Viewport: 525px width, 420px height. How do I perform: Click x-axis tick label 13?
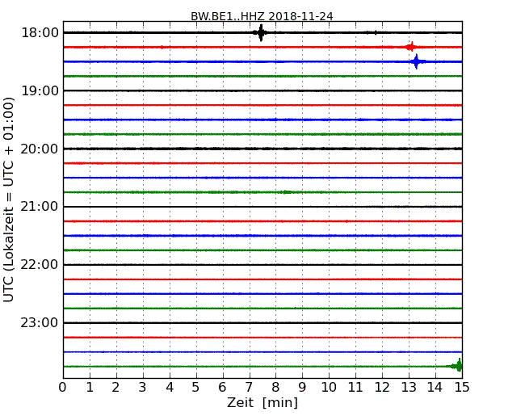coord(409,387)
